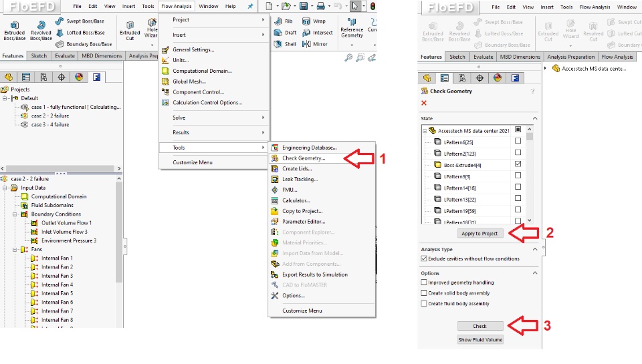
Task: Select Lofted Boss/Base in left window
Action: tap(80, 32)
